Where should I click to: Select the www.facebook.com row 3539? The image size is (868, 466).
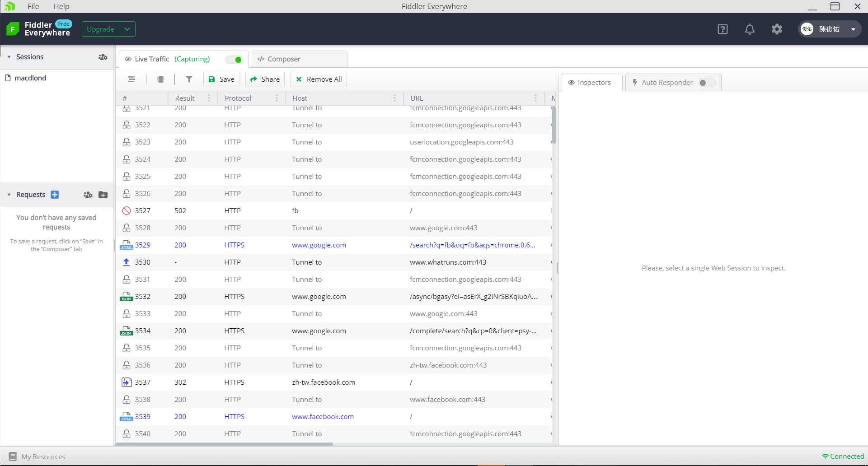334,417
